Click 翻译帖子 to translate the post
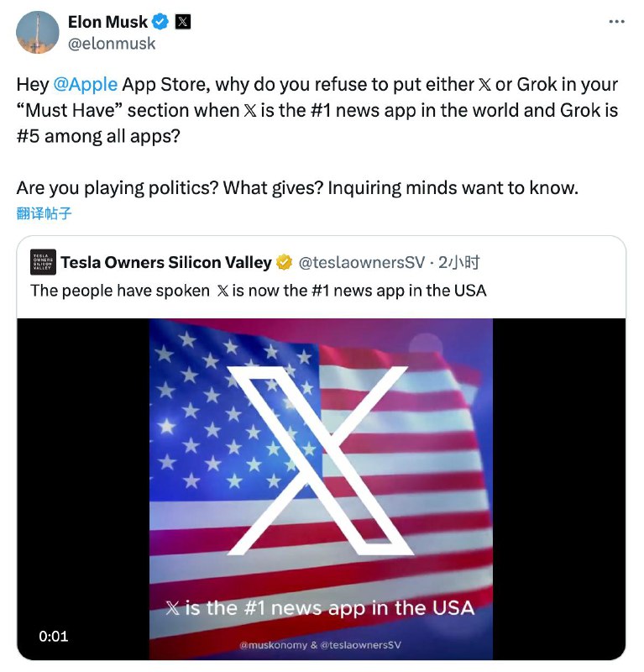Image resolution: width=644 pixels, height=672 pixels. pyautogui.click(x=45, y=213)
